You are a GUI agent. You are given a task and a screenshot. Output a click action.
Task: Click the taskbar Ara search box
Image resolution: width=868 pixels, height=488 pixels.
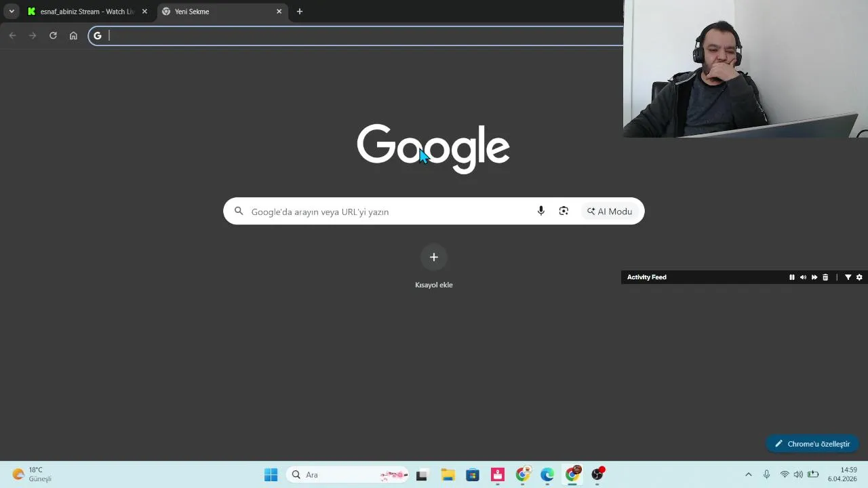(x=349, y=474)
